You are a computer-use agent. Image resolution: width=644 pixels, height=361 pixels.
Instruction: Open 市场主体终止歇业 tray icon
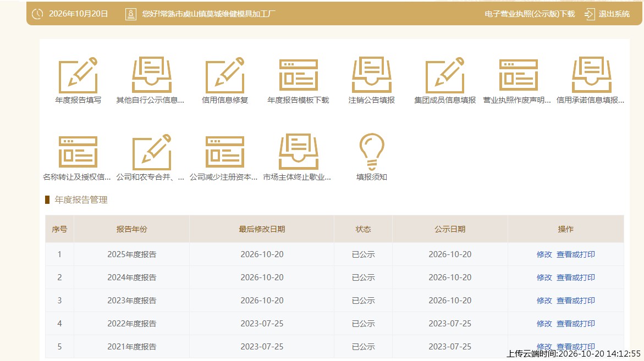(x=298, y=152)
